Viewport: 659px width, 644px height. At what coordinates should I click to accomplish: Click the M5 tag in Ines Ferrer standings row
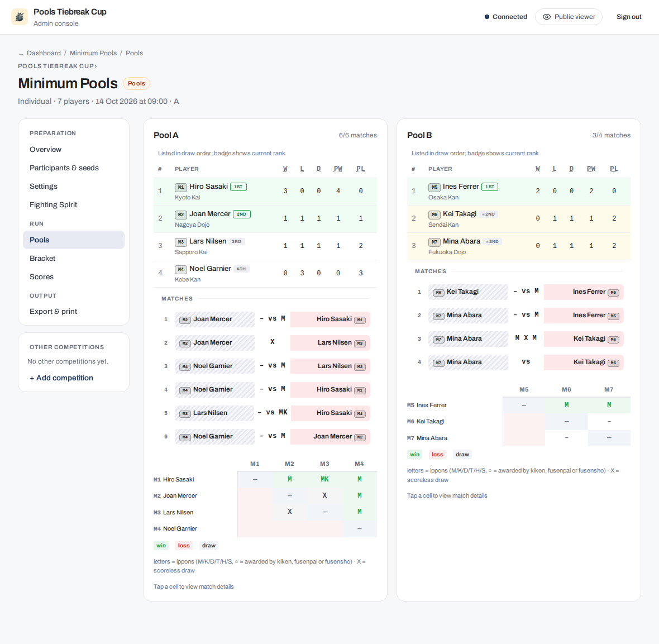click(434, 187)
